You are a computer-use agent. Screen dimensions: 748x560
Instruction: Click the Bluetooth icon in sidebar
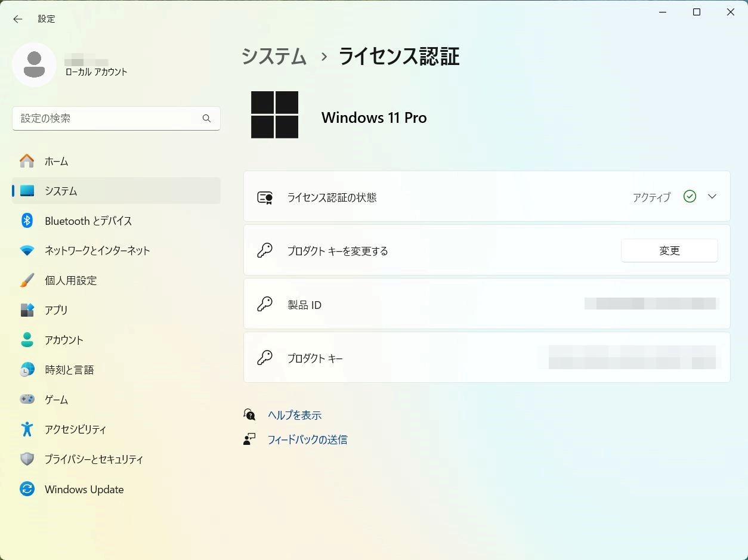coord(27,221)
